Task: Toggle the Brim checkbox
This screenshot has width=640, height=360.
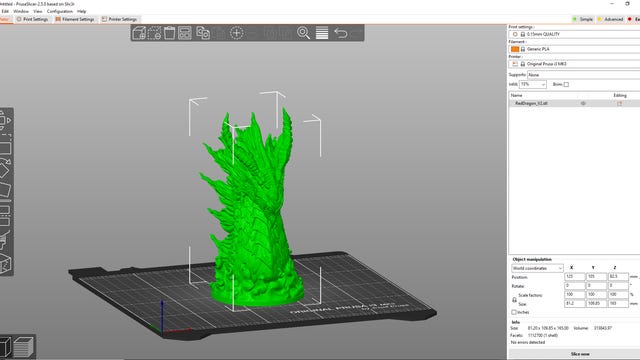Action: pyautogui.click(x=566, y=84)
